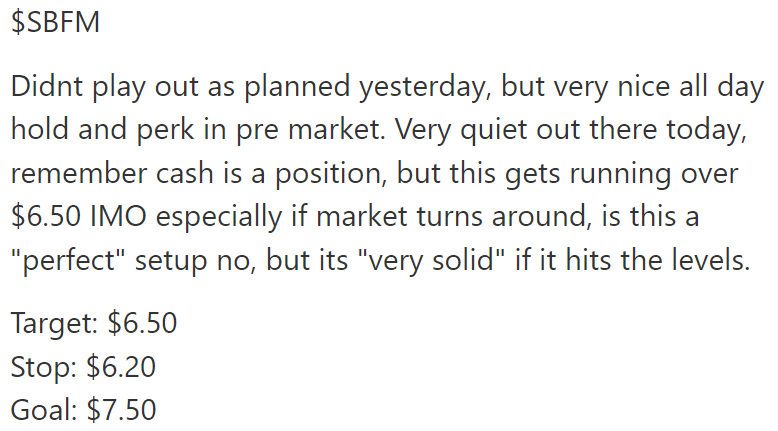This screenshot has height=431, width=778.
Task: Click the "Target: $6.50" line
Action: coord(94,324)
